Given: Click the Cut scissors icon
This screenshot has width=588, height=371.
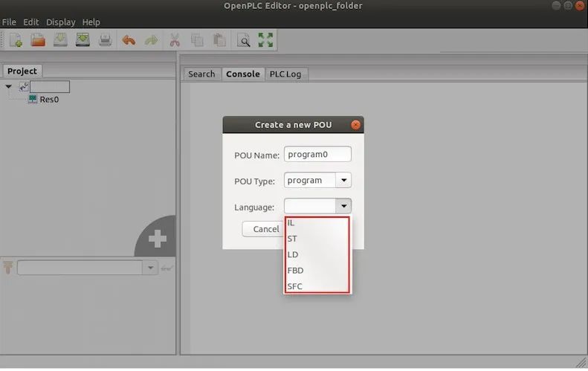Looking at the screenshot, I should tap(175, 40).
